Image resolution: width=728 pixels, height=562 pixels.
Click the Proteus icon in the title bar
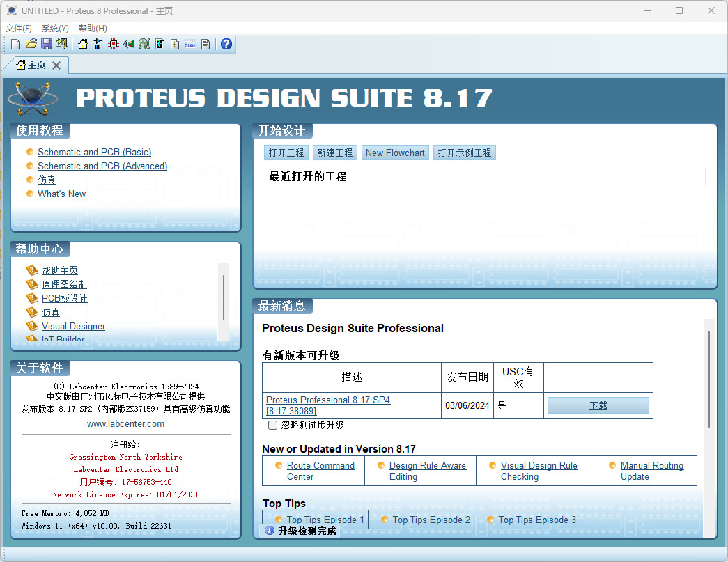[12, 10]
